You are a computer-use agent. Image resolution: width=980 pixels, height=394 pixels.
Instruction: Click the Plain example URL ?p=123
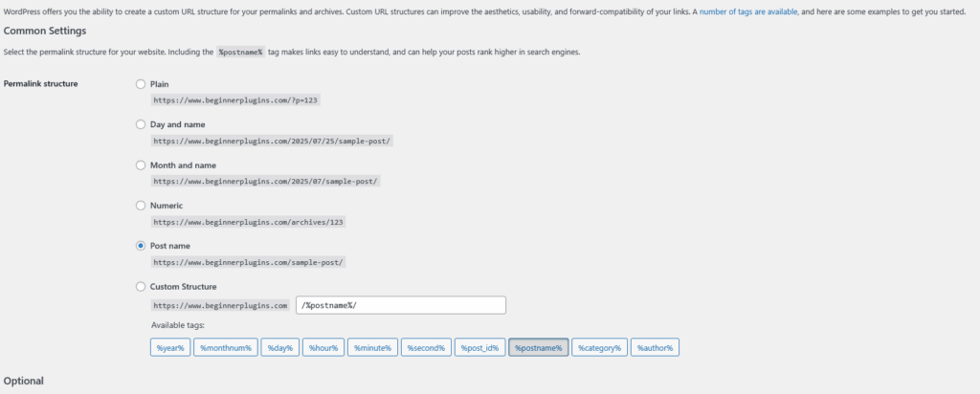(236, 99)
